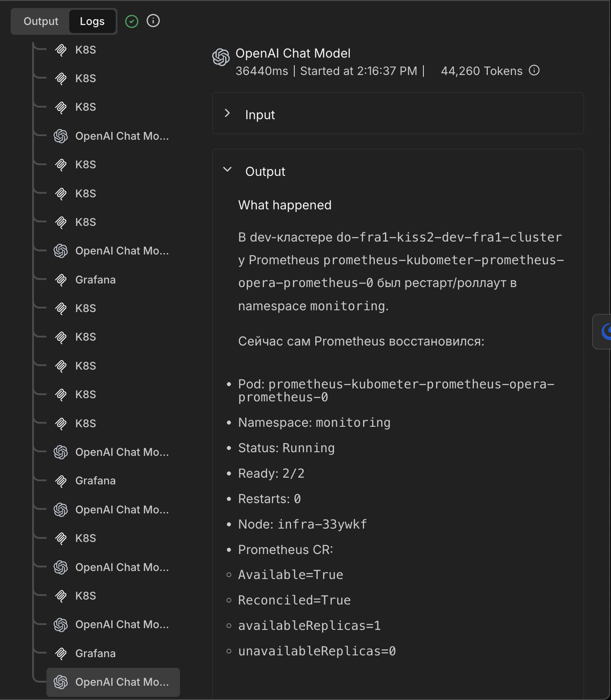This screenshot has height=700, width=611.
Task: Click the "unavailableReplicas=0" sub-bullet
Action: [317, 651]
